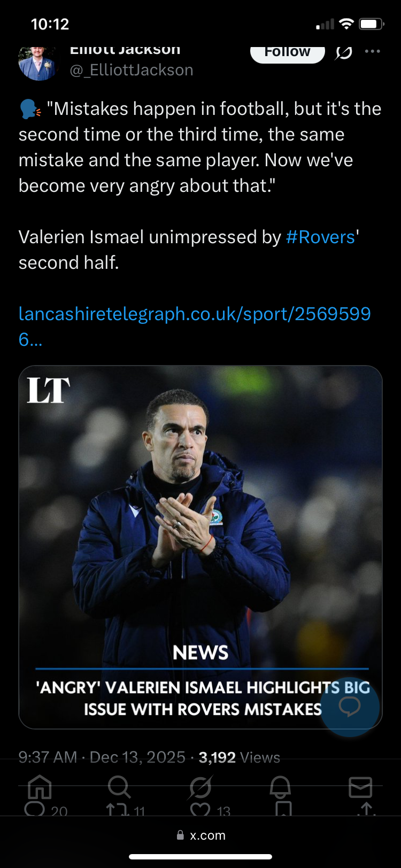Open the Home tab in the bottom bar
Screen dimensions: 401x868
coord(40,786)
